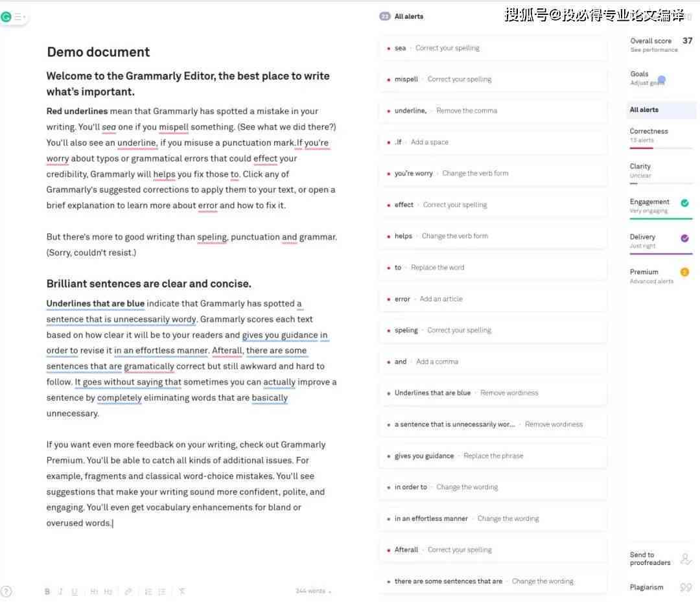Click the underlined word "actually" in the document
The height and width of the screenshot is (602, 700).
pos(279,382)
